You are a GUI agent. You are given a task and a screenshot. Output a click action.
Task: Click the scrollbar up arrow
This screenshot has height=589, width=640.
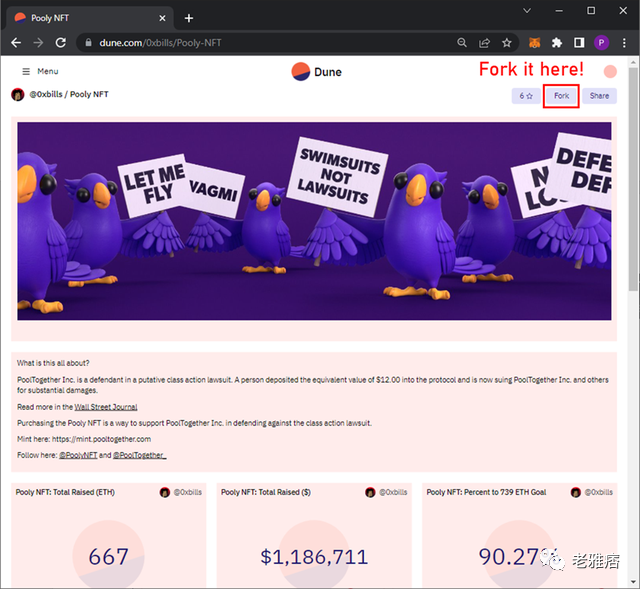633,62
